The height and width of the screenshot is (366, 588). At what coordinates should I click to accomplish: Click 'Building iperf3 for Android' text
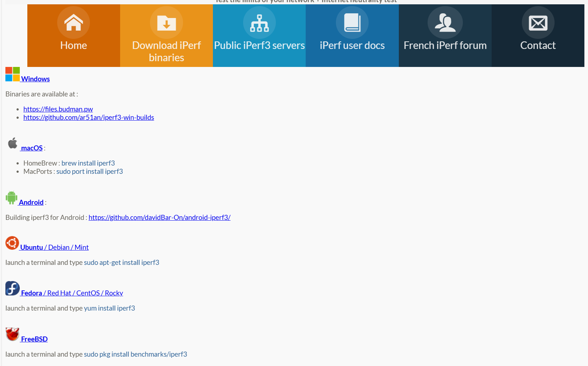pyautogui.click(x=45, y=217)
